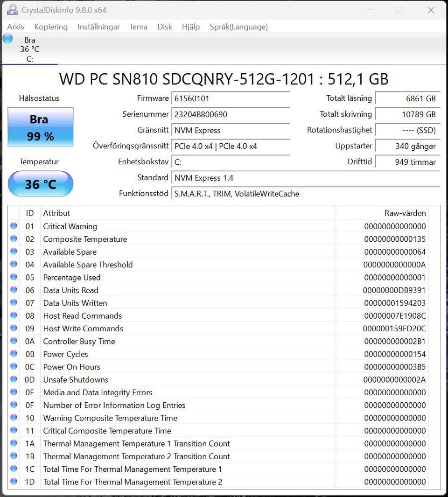Select the Data Units Written row

187,303
